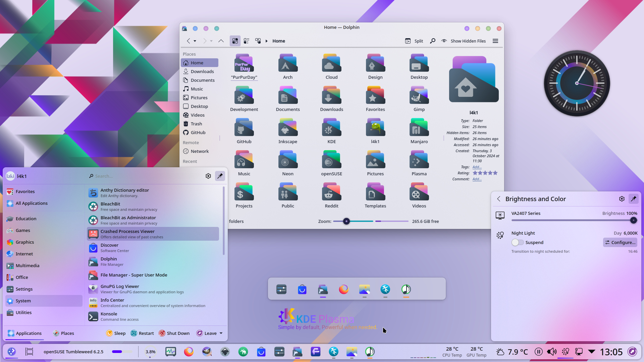Show hidden system tray icons arrow
This screenshot has height=362, width=644.
592,352
